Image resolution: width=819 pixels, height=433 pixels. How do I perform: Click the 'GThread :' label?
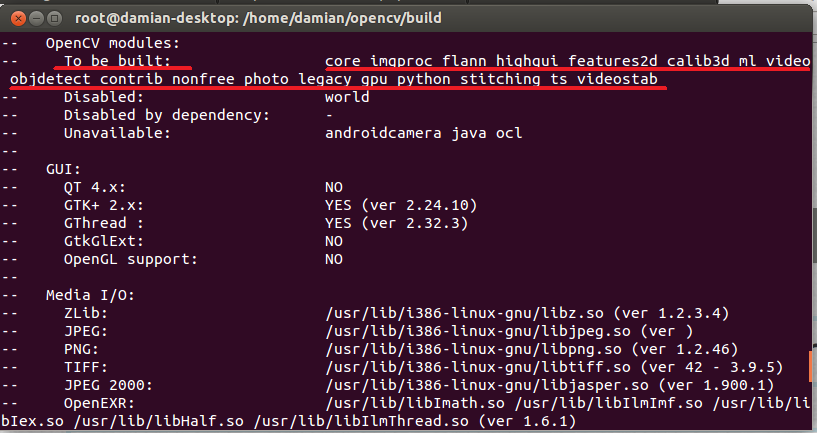(x=103, y=224)
